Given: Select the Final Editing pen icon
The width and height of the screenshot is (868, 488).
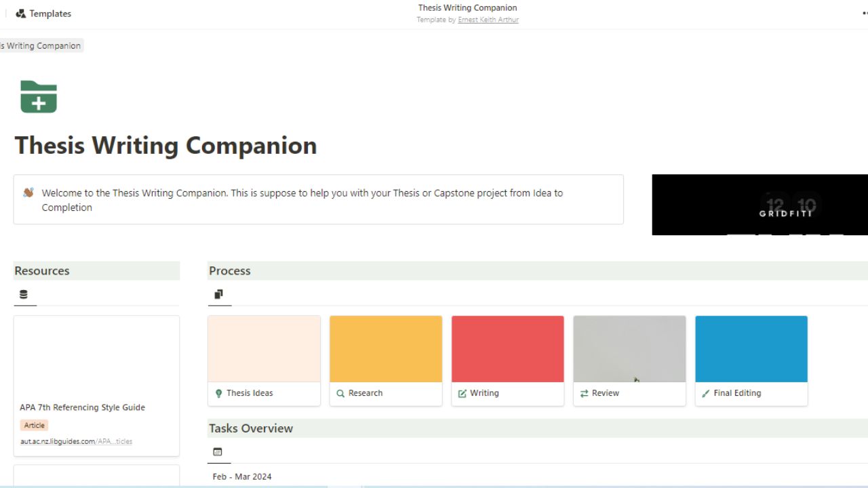Looking at the screenshot, I should [706, 393].
